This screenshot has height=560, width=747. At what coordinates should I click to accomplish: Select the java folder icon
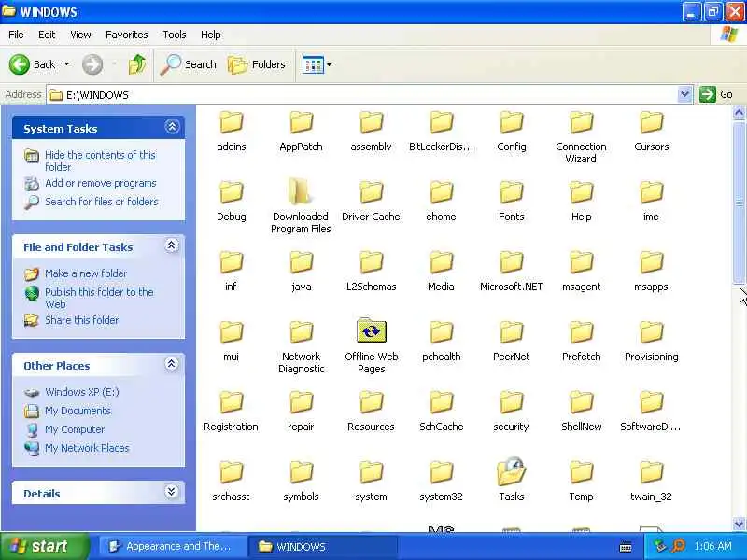click(301, 262)
